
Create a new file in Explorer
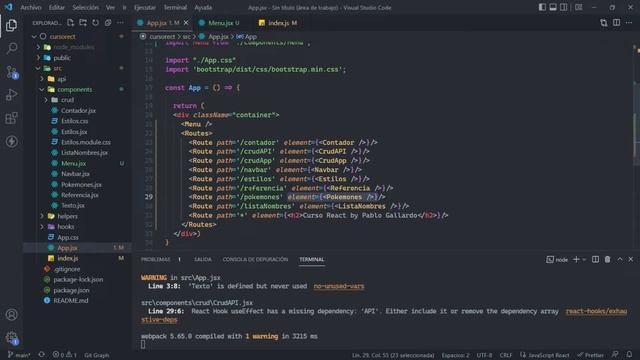[71, 23]
